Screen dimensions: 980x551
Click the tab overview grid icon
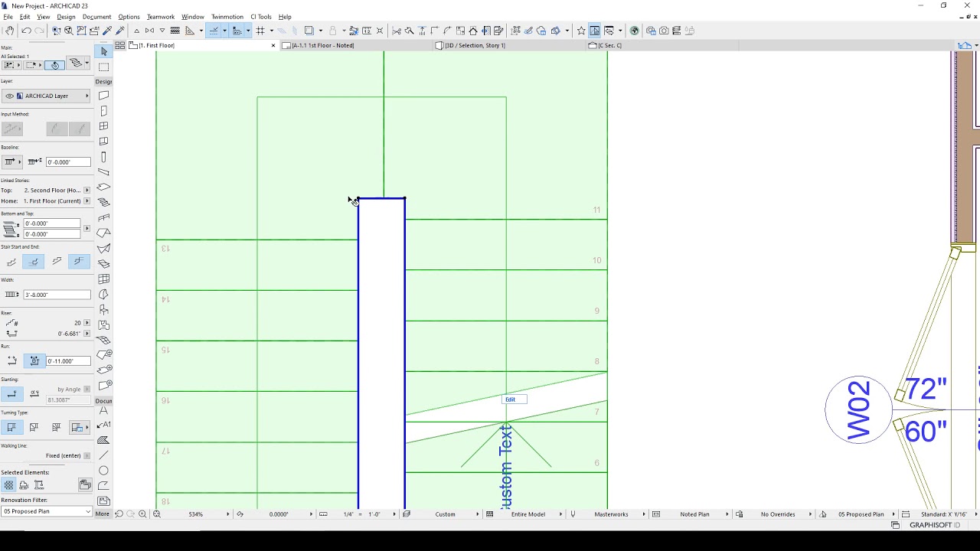(120, 46)
